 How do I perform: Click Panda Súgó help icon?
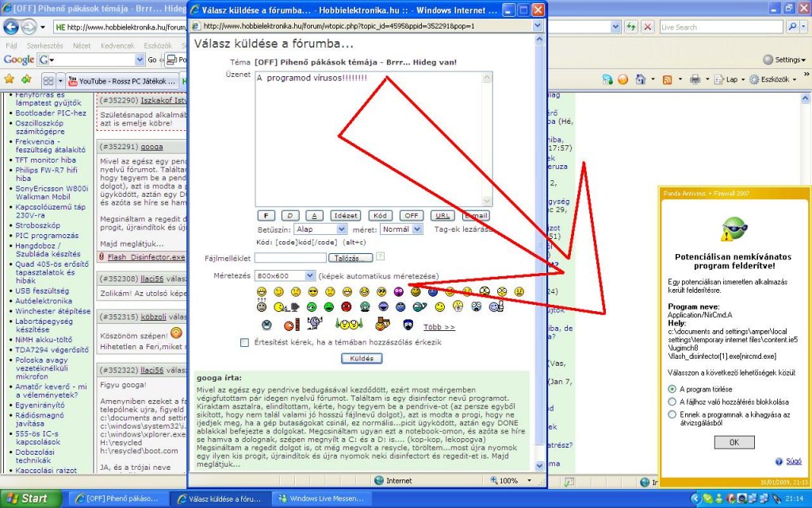[779, 461]
